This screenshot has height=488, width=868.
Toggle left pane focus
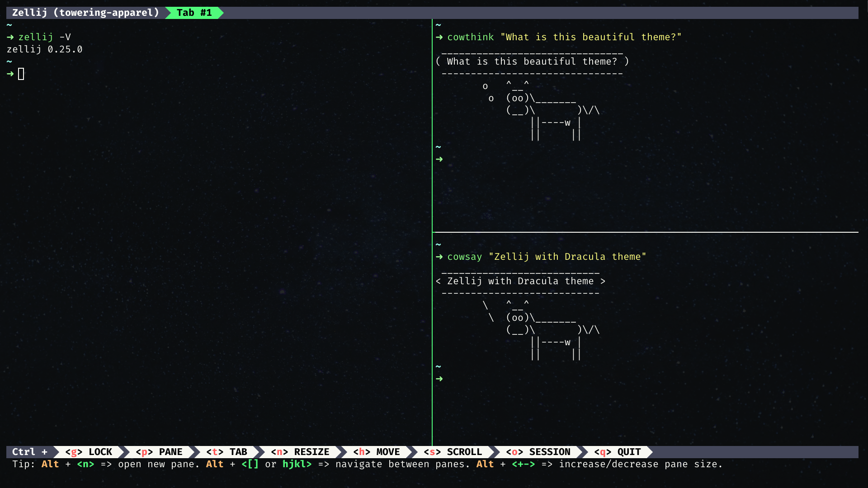coord(217,232)
